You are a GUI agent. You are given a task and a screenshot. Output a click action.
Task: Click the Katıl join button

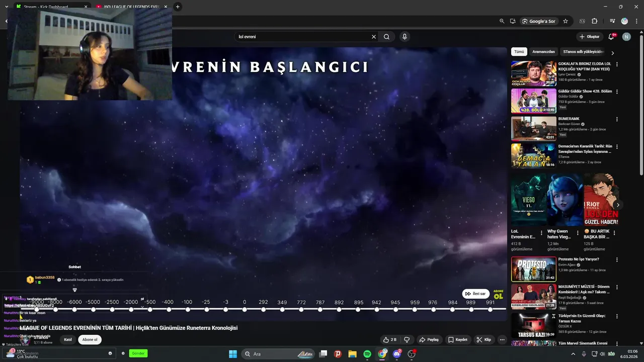(x=67, y=339)
